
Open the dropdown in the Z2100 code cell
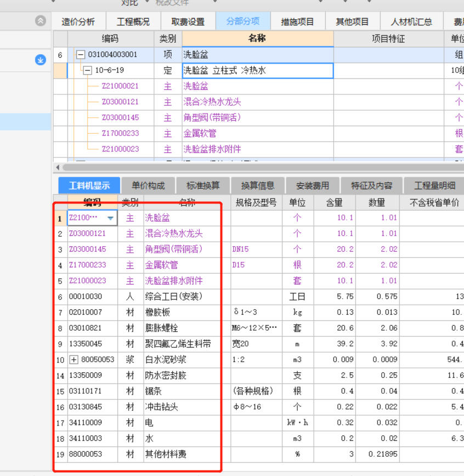tap(110, 218)
